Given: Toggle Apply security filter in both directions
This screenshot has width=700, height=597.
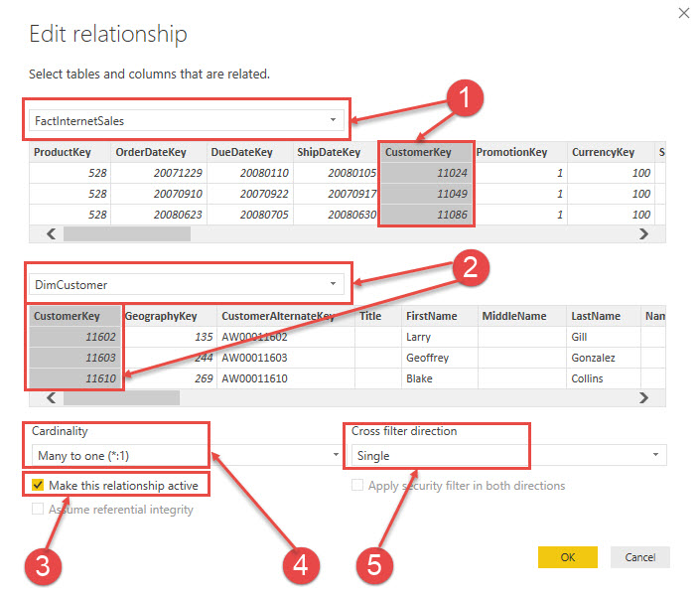Looking at the screenshot, I should pyautogui.click(x=357, y=485).
